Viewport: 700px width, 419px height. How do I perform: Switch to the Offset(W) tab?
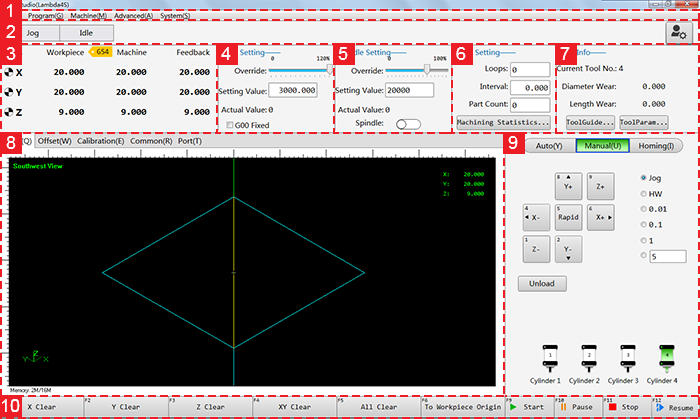54,141
